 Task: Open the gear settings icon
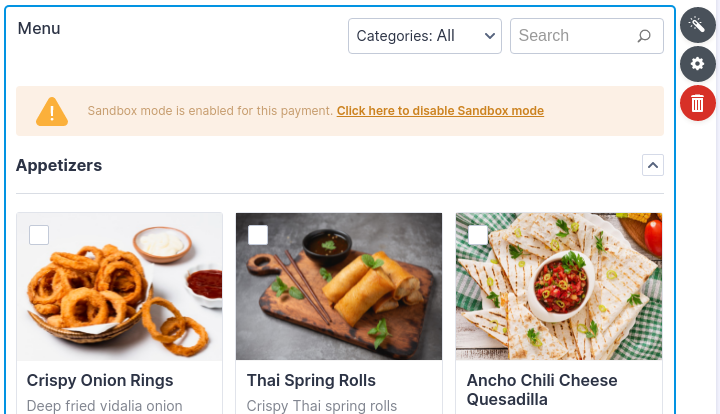[x=698, y=63]
